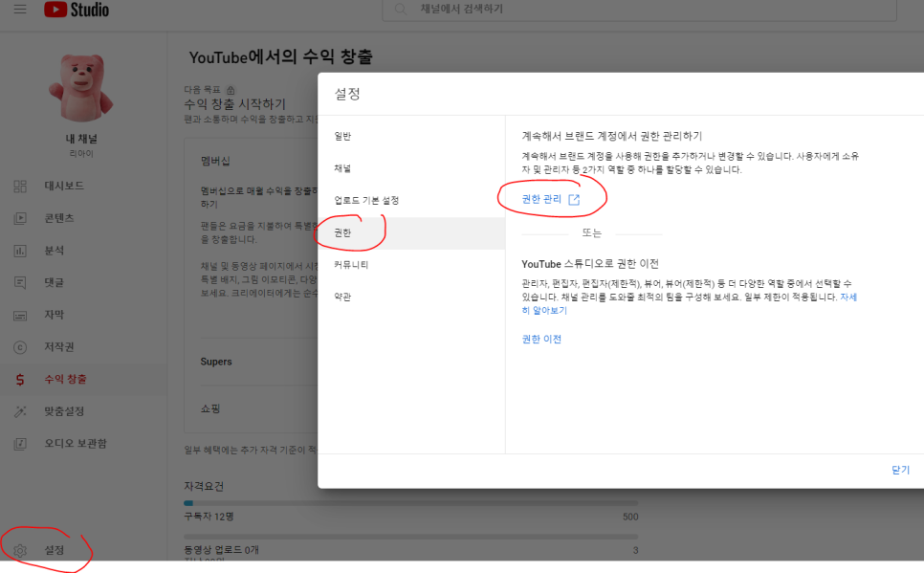
Task: Click the 설정 gear icon
Action: pos(20,551)
